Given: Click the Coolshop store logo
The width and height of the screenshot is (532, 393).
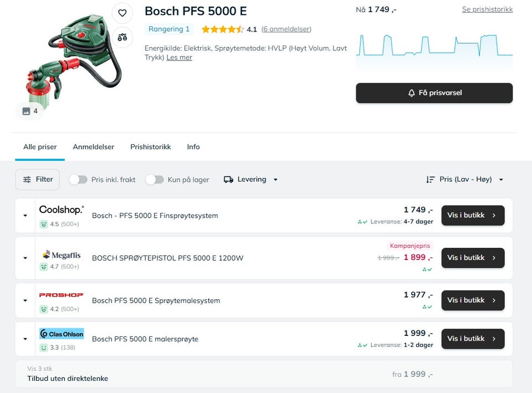Looking at the screenshot, I should [62, 210].
